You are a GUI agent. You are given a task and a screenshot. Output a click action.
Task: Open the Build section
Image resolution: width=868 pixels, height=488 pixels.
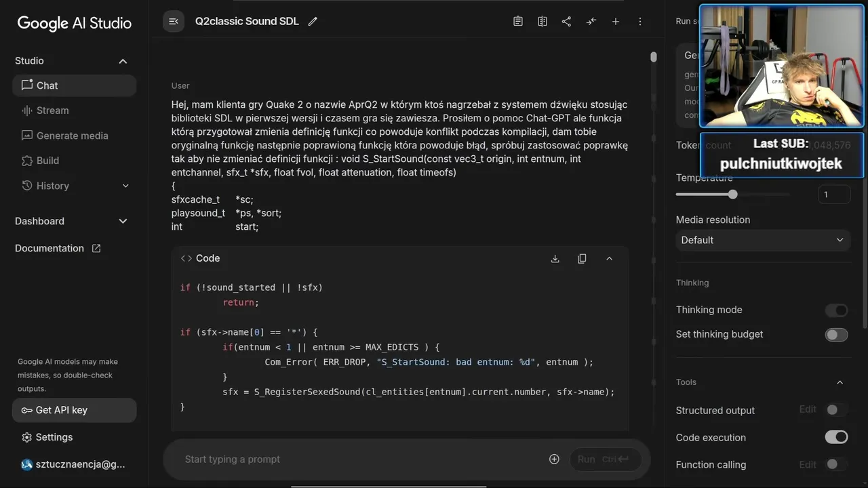point(74,161)
